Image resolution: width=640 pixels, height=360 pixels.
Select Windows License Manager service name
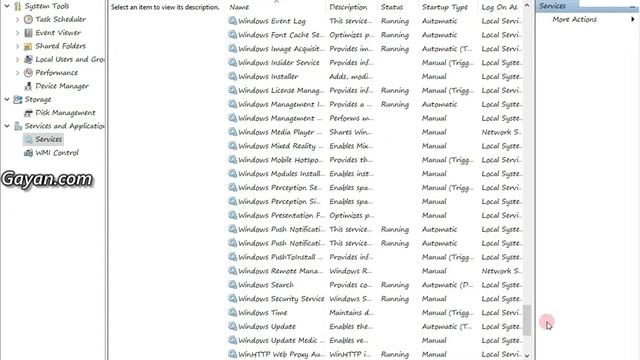coord(281,91)
